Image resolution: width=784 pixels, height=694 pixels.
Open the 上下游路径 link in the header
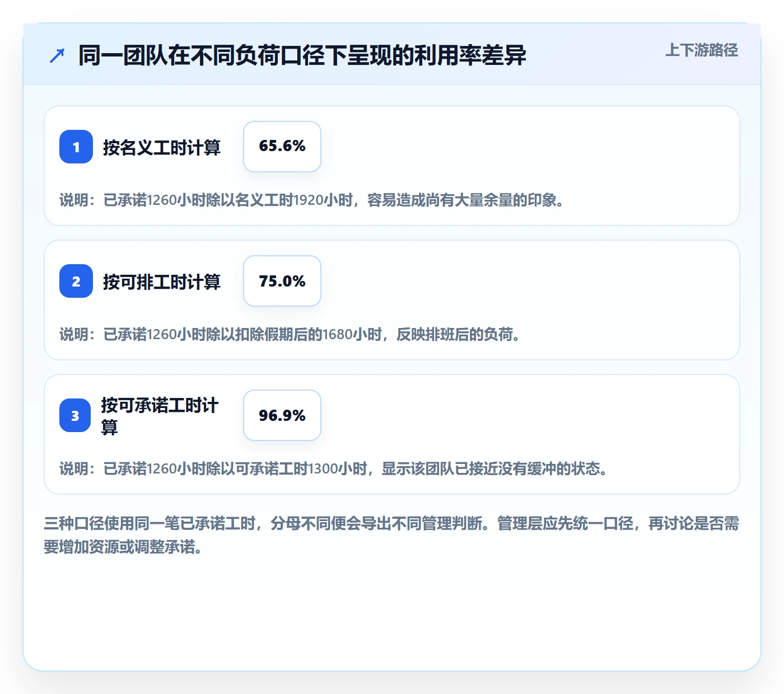(702, 50)
